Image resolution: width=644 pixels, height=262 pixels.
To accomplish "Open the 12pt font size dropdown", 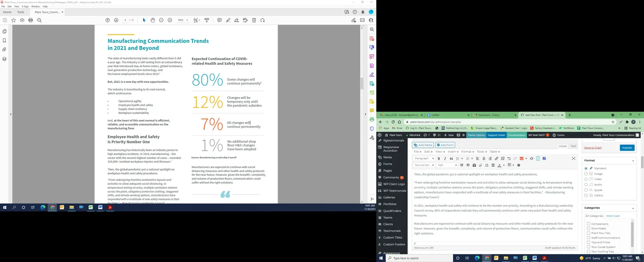I will pos(447,165).
